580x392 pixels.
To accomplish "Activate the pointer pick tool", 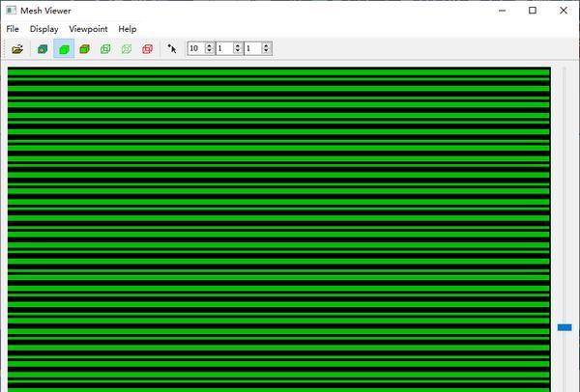I will [x=172, y=49].
